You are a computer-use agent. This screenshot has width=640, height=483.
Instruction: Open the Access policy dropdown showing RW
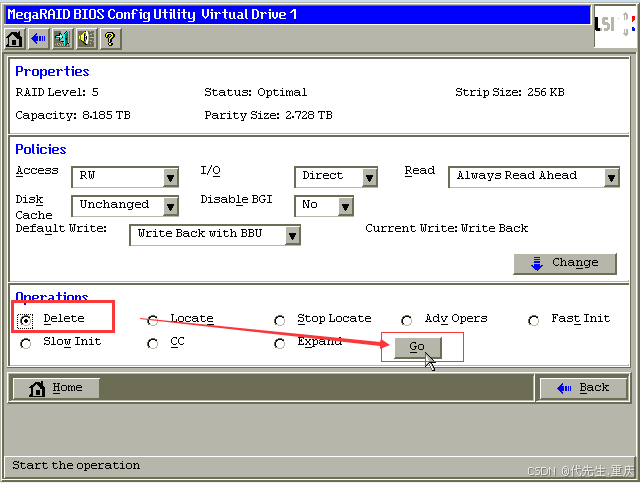(x=125, y=177)
